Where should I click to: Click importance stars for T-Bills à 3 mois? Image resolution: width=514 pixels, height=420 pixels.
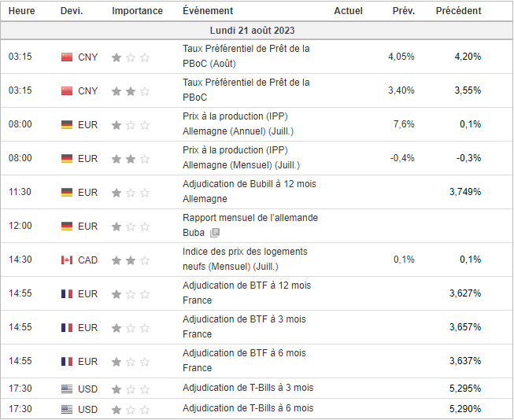click(130, 389)
